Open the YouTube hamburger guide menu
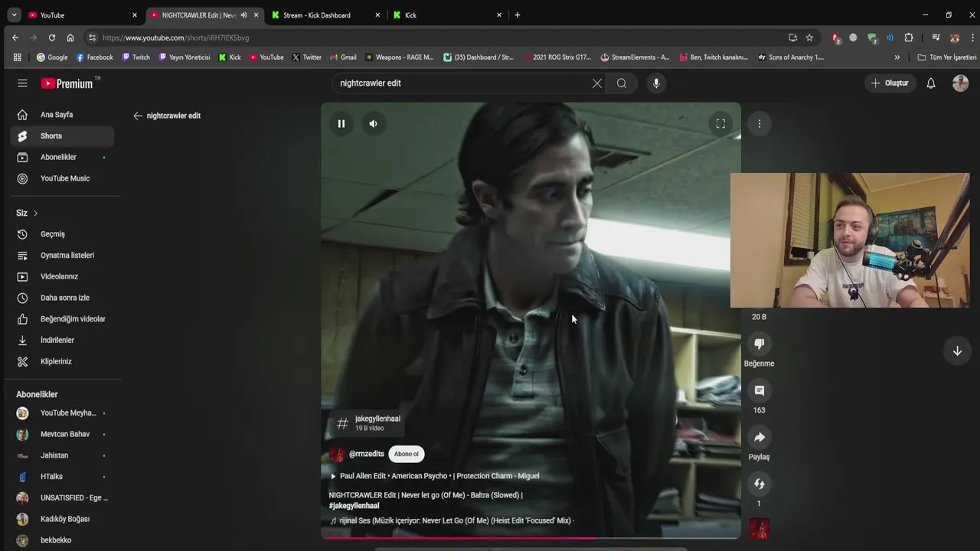 point(22,83)
